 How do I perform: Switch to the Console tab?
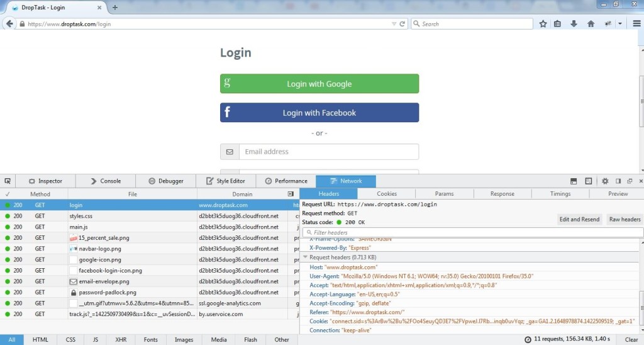pos(106,181)
